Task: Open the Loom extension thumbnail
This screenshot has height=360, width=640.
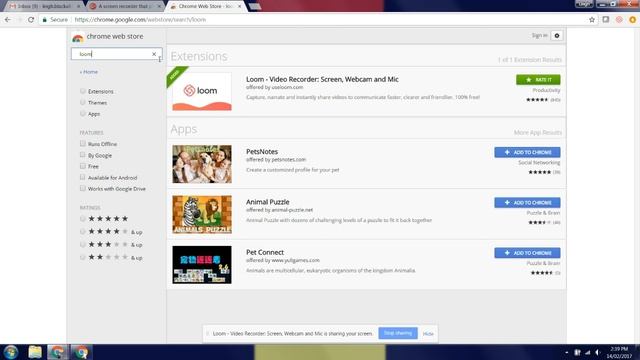Action: 202,91
